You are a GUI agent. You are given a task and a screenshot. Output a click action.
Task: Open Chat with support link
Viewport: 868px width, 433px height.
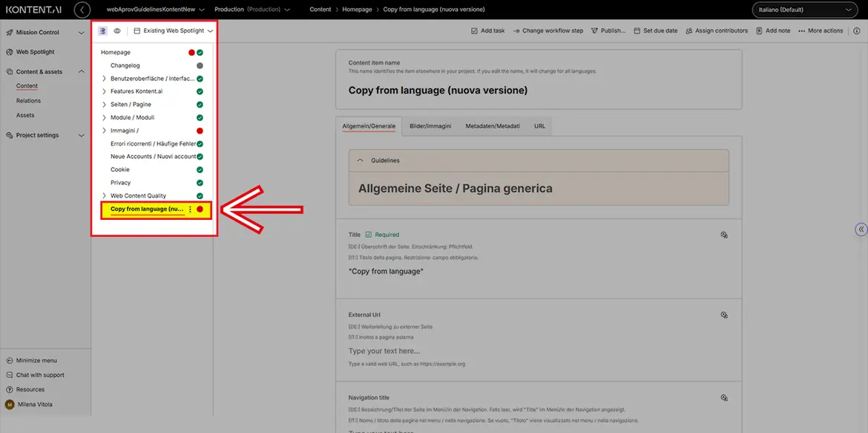[40, 375]
